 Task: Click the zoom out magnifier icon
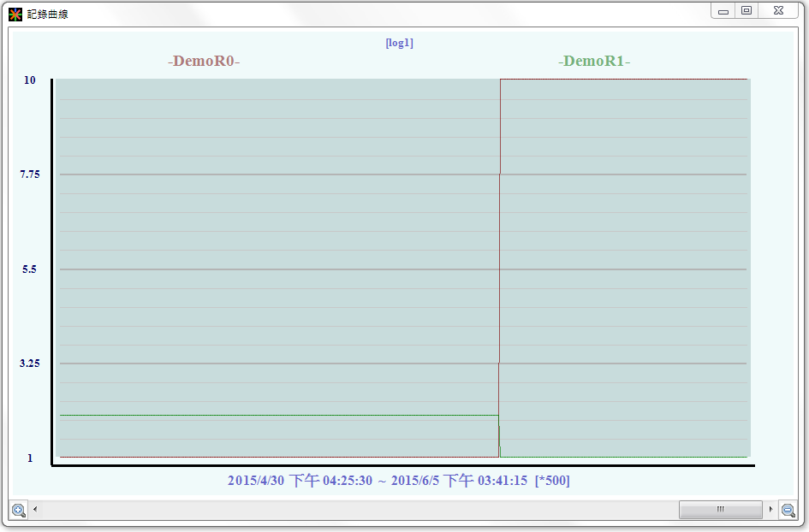point(788,510)
